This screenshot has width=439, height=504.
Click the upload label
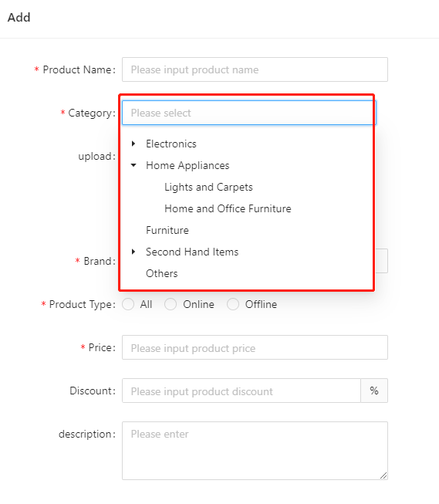tap(96, 157)
